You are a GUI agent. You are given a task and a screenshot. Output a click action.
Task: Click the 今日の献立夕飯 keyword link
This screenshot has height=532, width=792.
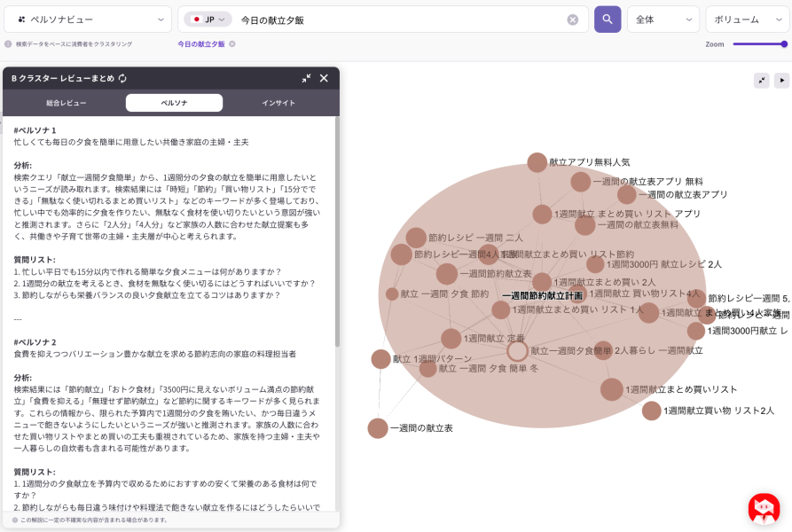point(201,43)
